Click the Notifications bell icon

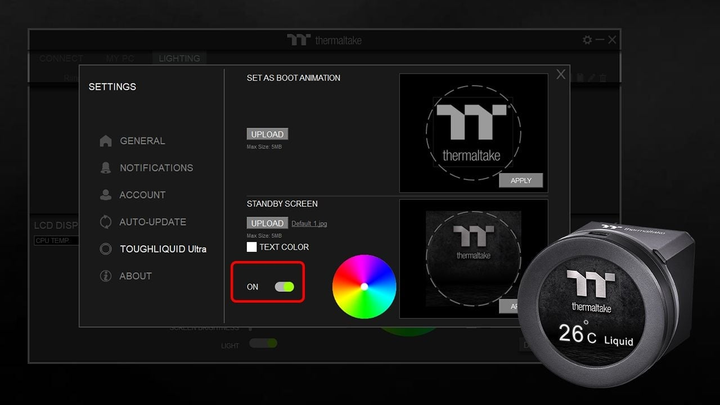[106, 168]
